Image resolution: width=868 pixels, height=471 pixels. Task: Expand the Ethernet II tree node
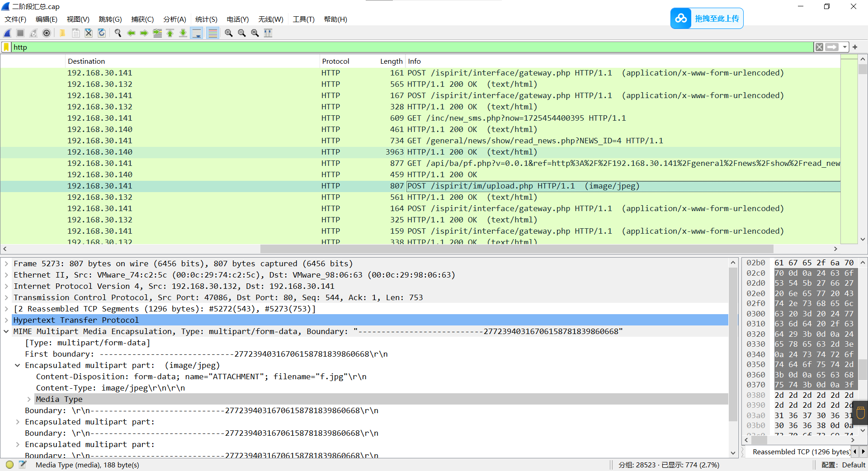pos(6,275)
